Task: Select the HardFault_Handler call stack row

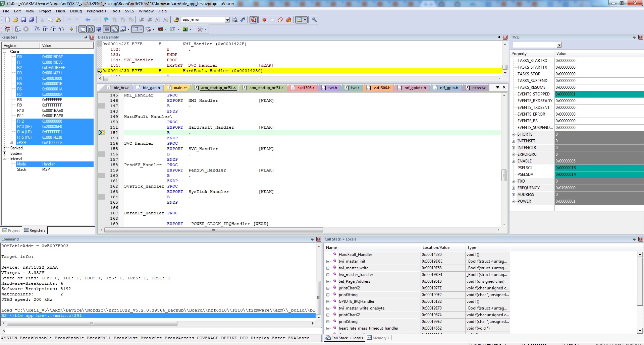Action: (x=417, y=255)
